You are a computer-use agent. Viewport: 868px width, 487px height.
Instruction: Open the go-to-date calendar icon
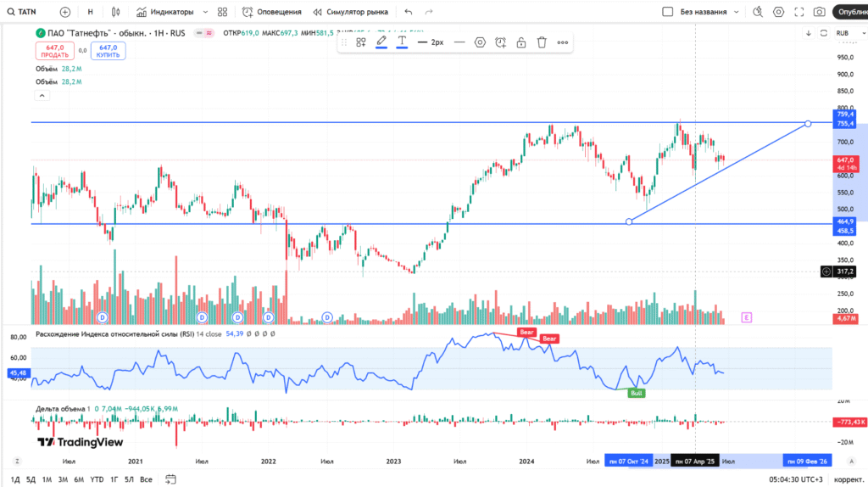click(x=170, y=479)
